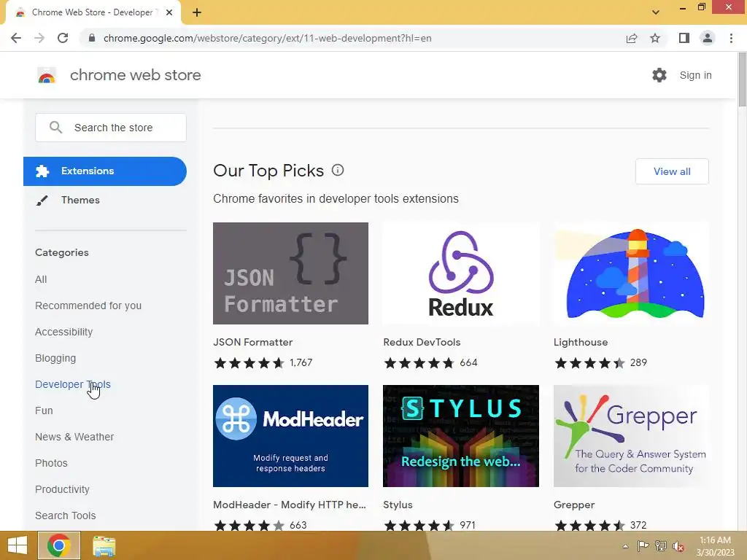Click the page vertical scrollbar thumb
Image resolution: width=747 pixels, height=560 pixels.
pos(742,80)
